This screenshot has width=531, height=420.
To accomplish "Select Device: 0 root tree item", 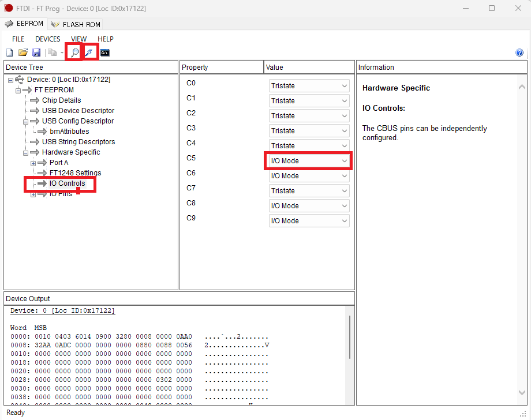I will [x=69, y=80].
